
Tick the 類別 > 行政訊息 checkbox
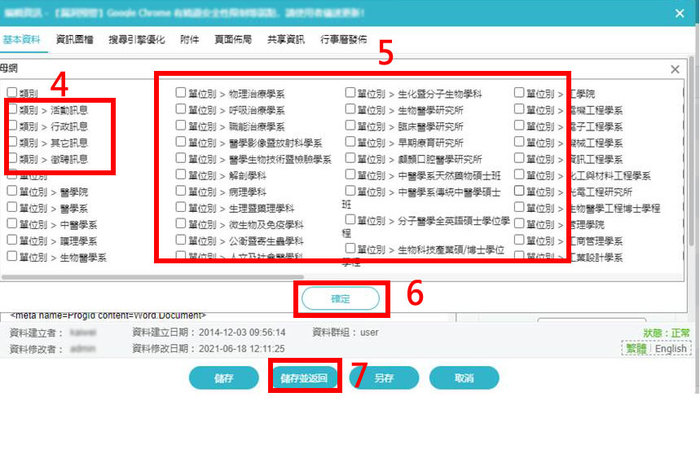click(11, 127)
